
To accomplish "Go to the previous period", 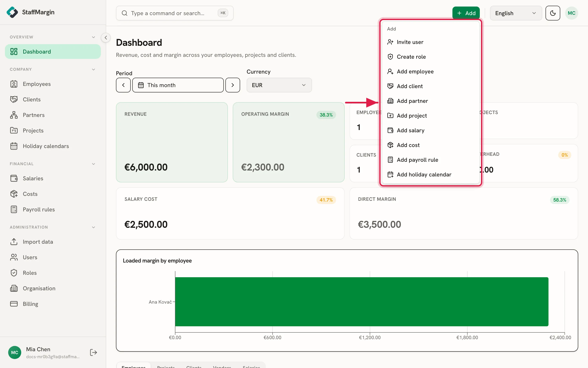I will pyautogui.click(x=123, y=85).
